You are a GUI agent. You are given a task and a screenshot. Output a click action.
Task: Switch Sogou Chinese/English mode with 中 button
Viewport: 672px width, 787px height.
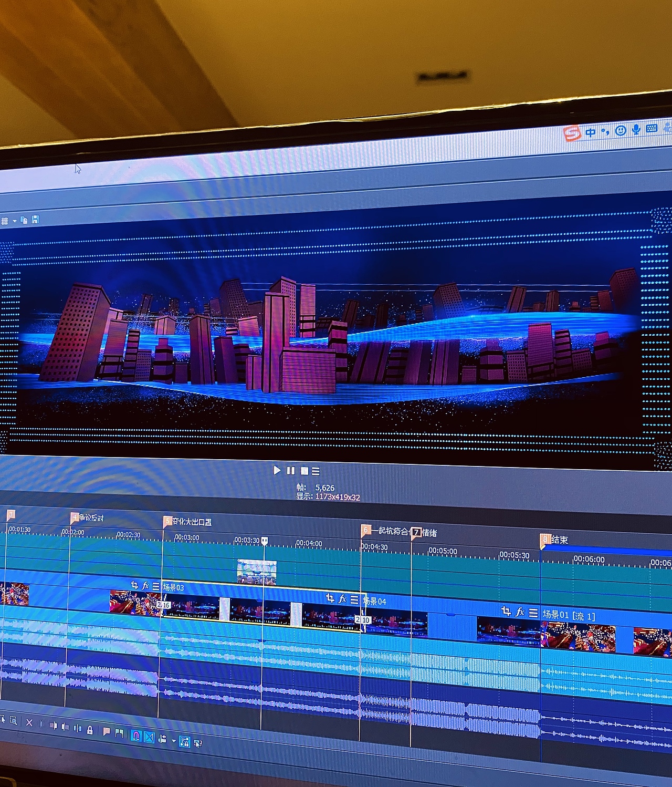pyautogui.click(x=591, y=132)
